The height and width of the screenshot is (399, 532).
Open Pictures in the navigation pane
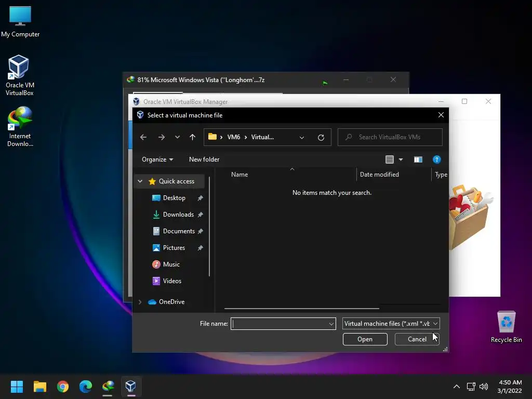point(174,248)
